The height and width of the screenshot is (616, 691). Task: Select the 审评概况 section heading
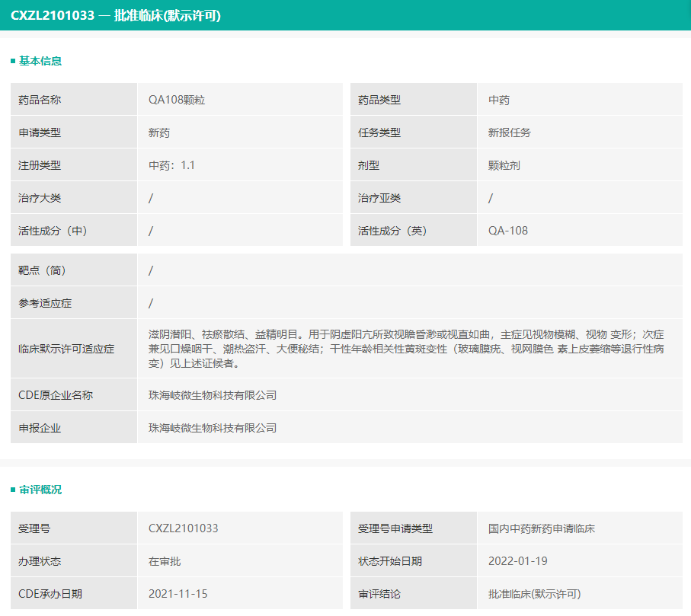(x=40, y=490)
